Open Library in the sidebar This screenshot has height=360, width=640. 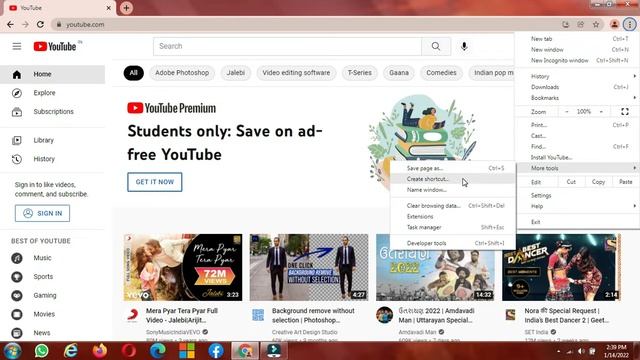point(52,140)
